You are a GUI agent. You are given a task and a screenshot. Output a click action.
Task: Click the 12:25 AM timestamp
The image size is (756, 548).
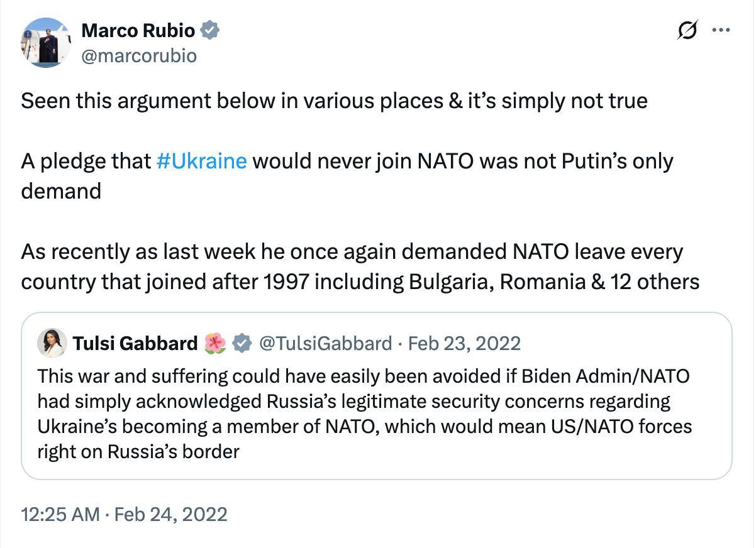coord(60,515)
